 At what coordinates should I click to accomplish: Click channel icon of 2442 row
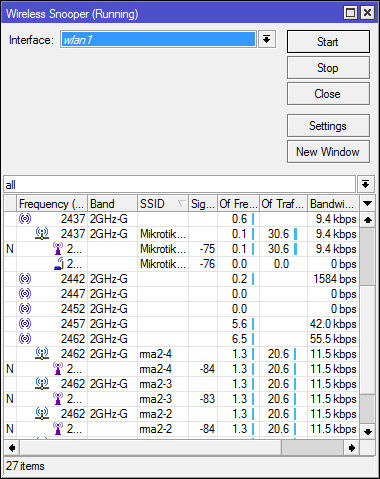pyautogui.click(x=25, y=278)
